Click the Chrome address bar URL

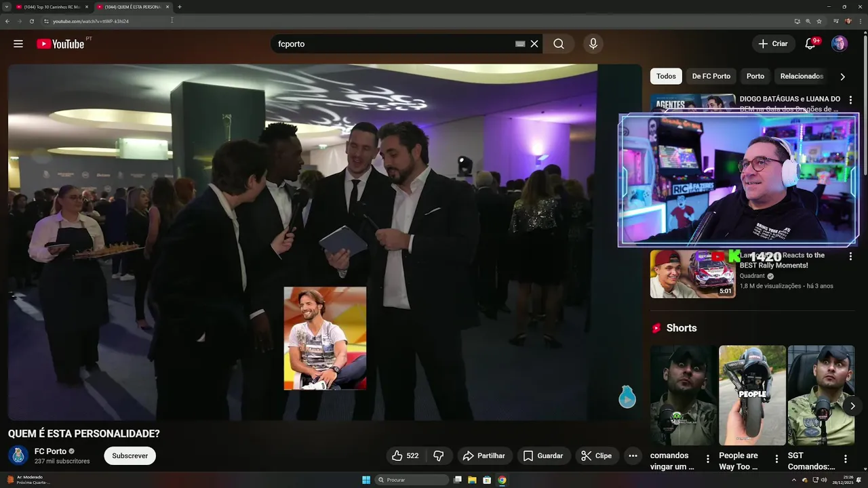pos(91,21)
